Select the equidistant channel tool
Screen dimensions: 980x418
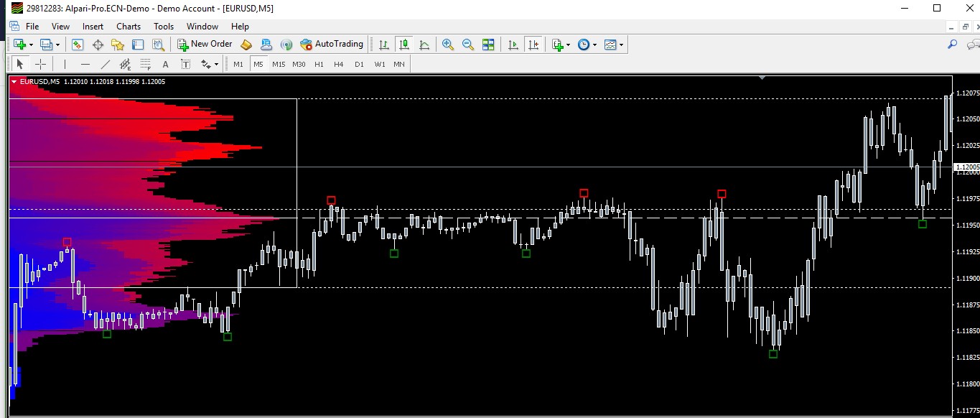[x=125, y=64]
